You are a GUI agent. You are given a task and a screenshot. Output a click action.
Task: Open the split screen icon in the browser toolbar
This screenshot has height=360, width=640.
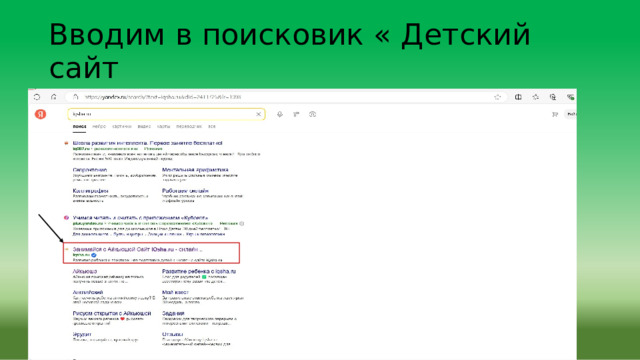518,97
